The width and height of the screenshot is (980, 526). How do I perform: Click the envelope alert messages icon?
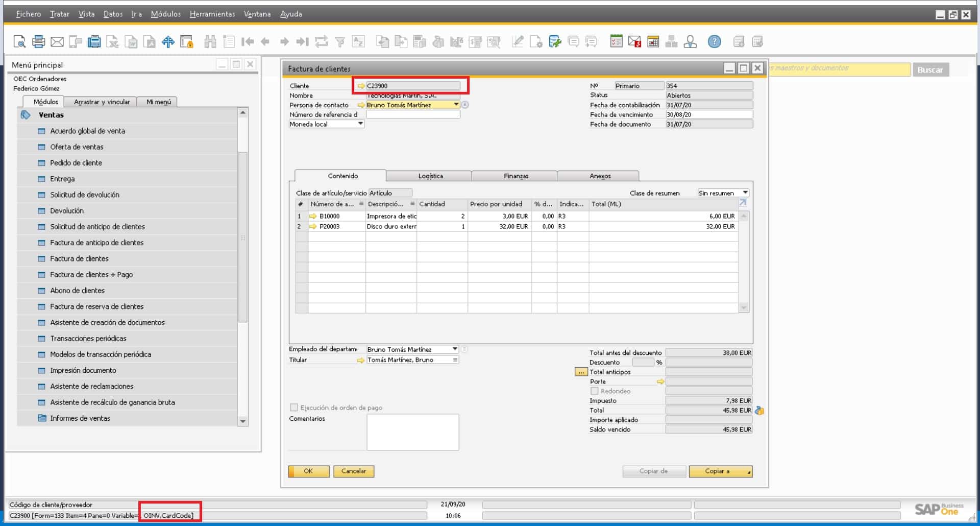click(x=634, y=42)
